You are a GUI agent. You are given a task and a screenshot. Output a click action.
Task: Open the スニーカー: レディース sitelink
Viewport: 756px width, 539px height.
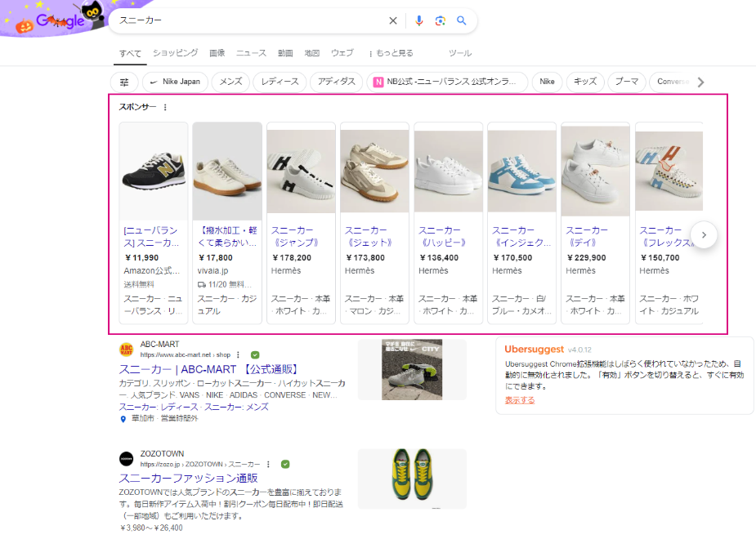tap(159, 407)
